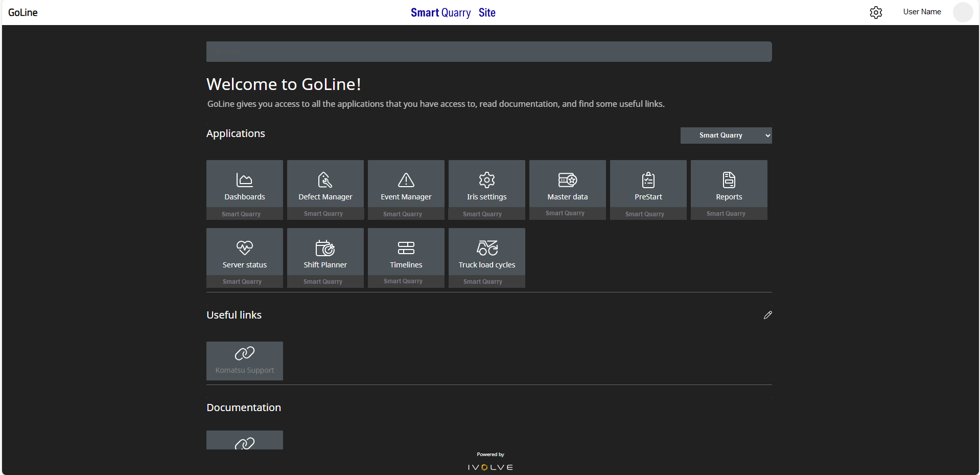Click the iVolve logo in footer
This screenshot has height=475, width=980.
click(491, 467)
